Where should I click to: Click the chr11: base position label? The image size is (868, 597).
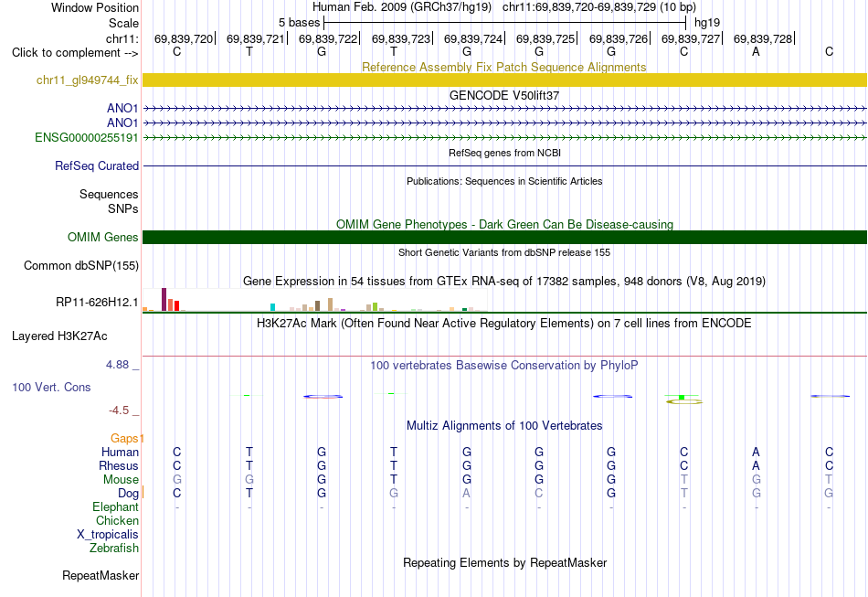click(x=122, y=38)
